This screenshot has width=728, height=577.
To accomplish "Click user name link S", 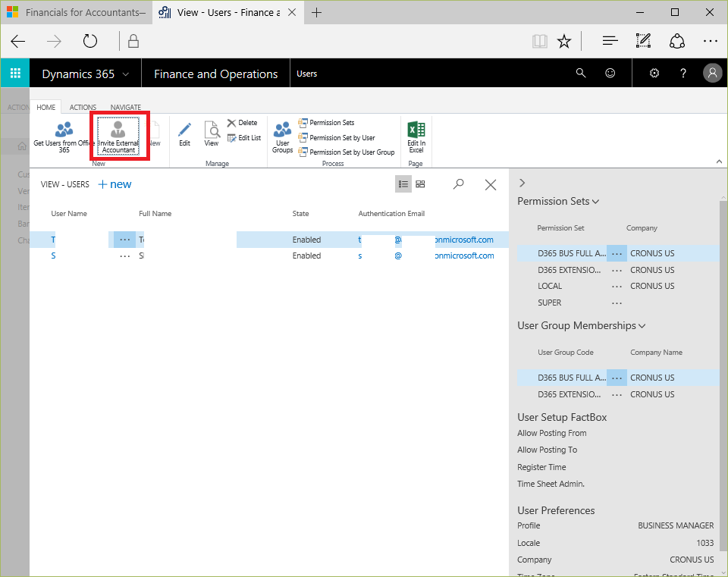I will 53,256.
